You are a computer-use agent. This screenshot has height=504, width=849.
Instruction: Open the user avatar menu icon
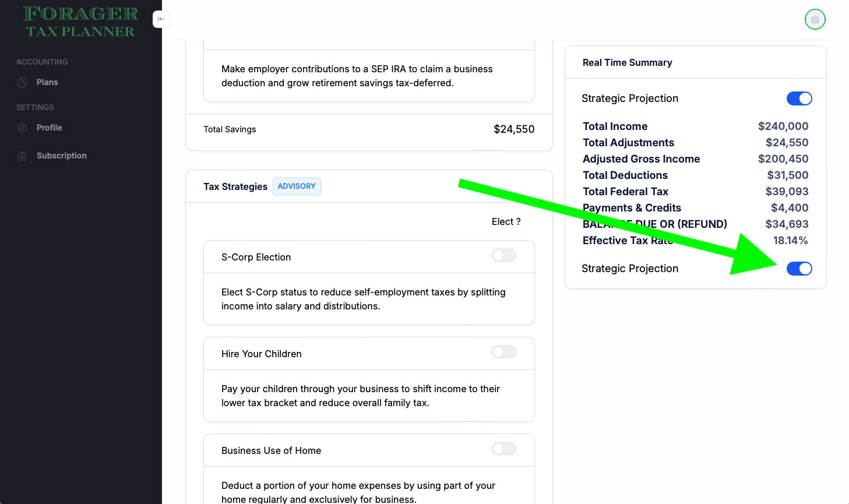[x=815, y=19]
